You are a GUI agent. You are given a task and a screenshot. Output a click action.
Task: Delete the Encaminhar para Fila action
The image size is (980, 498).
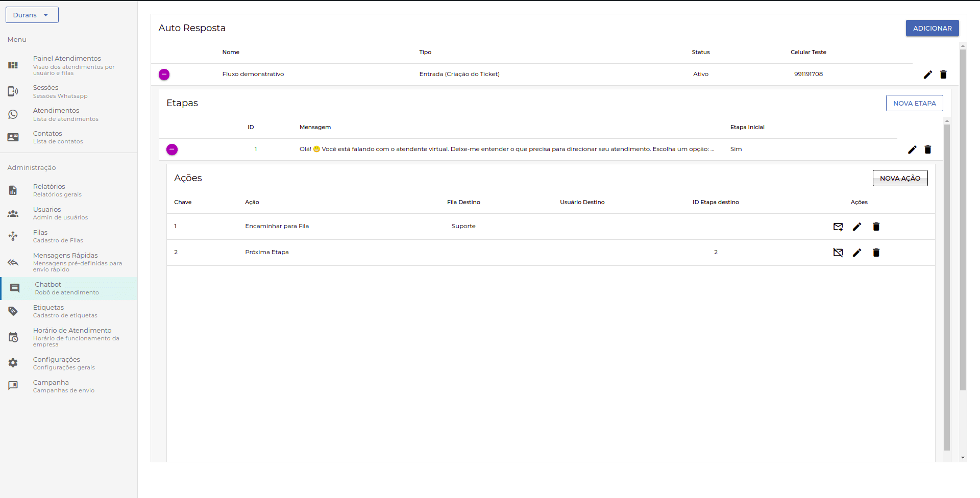876,227
